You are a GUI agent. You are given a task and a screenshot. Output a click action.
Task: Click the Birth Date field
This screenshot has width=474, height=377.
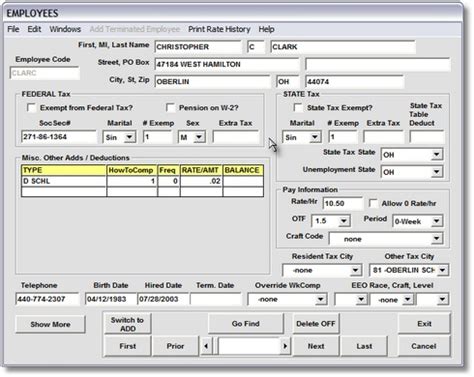[111, 299]
